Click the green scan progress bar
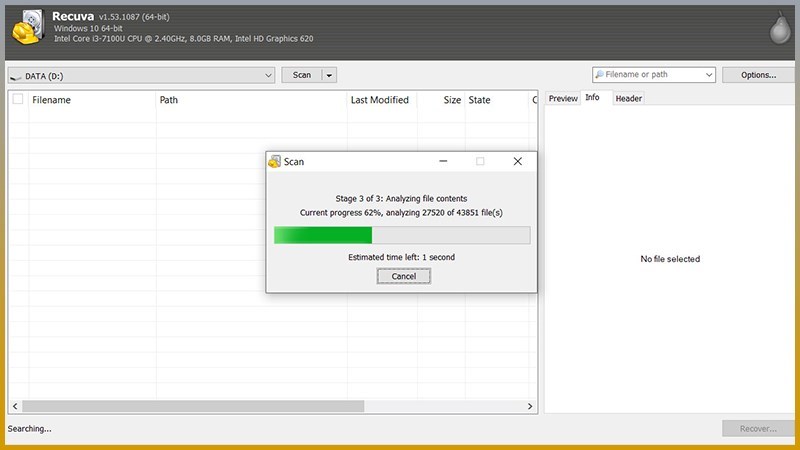The height and width of the screenshot is (450, 800). pos(402,235)
